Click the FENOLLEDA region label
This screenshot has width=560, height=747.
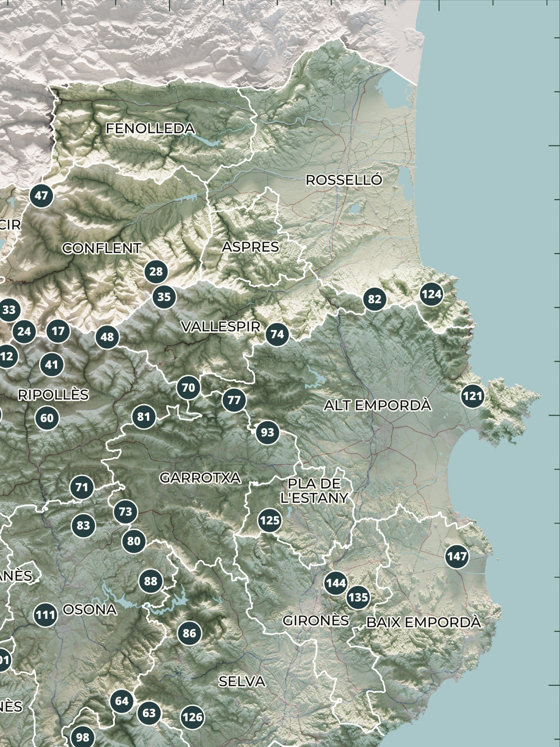click(x=150, y=128)
